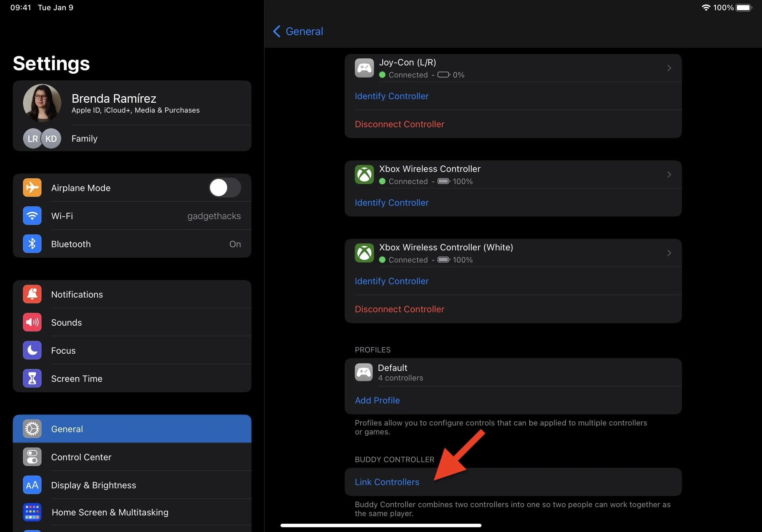Tap the Bluetooth On status value
The width and height of the screenshot is (762, 532).
pyautogui.click(x=235, y=244)
